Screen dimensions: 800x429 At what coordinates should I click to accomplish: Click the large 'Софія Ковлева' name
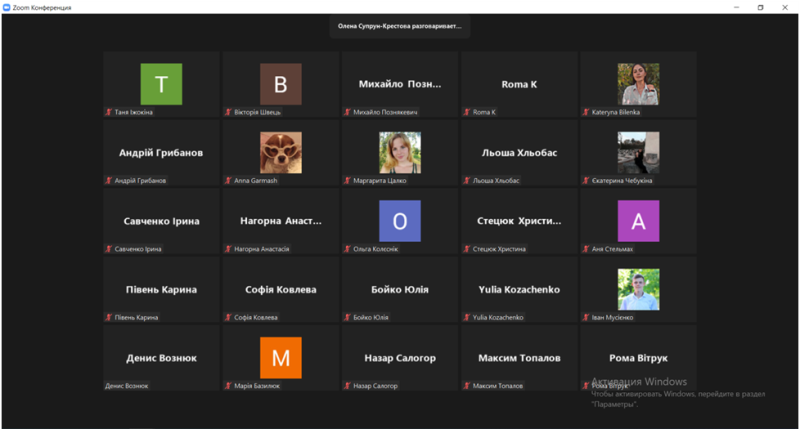[281, 289]
